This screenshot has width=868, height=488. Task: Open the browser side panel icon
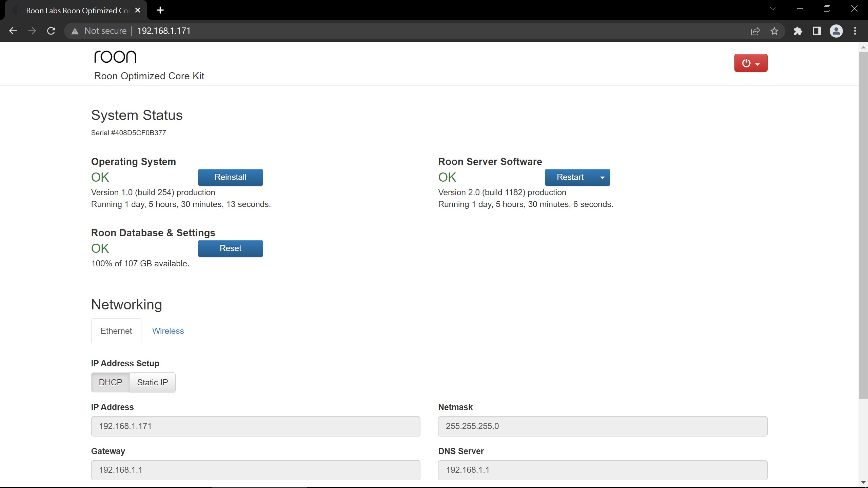[x=817, y=31]
